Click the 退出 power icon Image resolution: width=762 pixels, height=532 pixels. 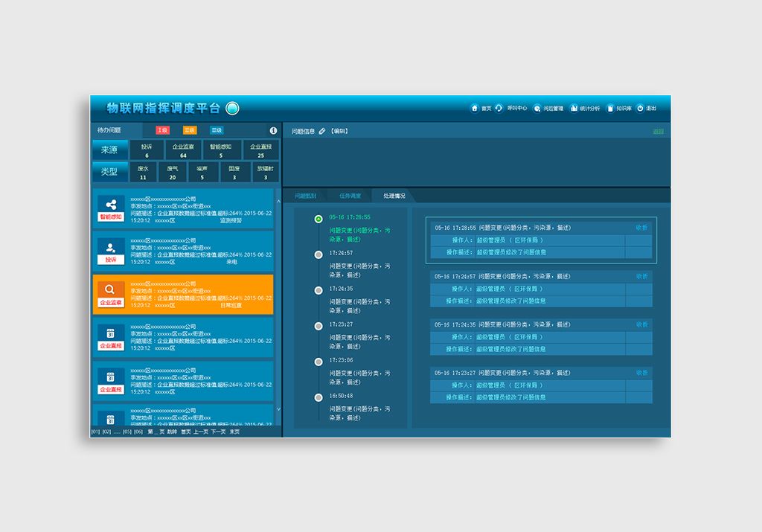click(x=641, y=109)
